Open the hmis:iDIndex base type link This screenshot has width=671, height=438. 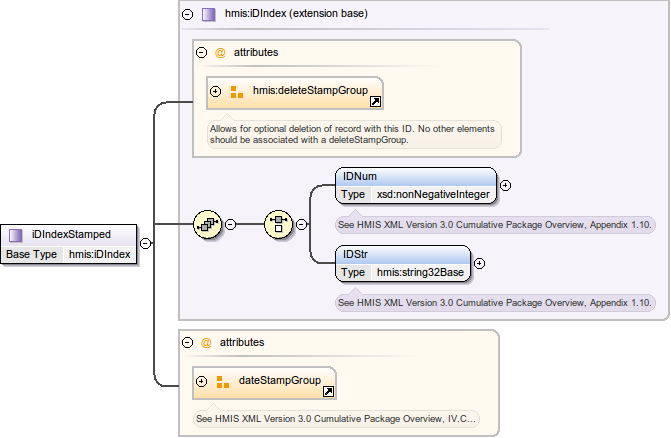(x=98, y=254)
